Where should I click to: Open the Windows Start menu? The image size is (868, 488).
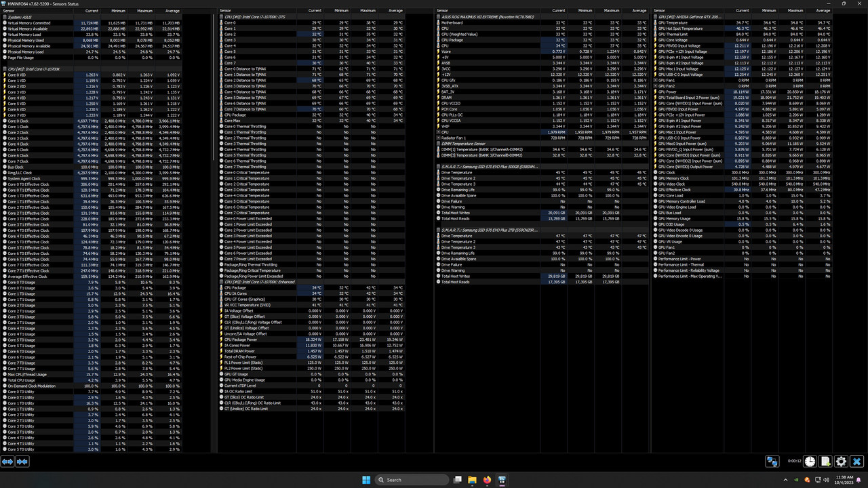(366, 480)
